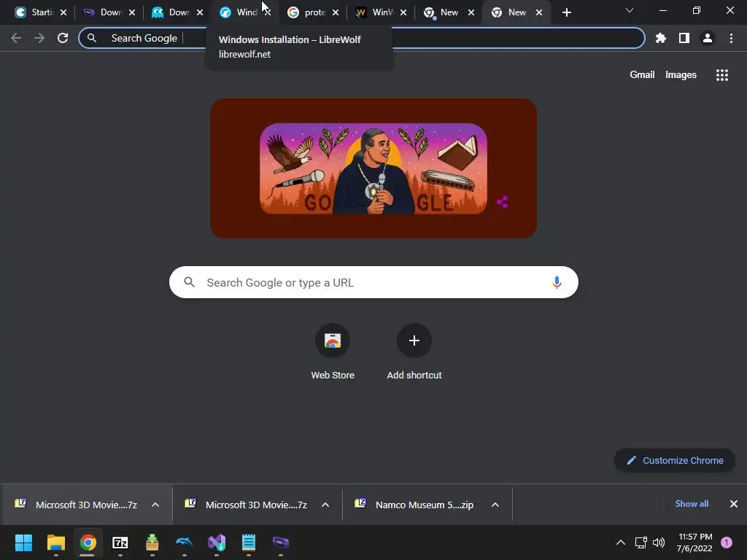Switch to the Wind LibreWolf tab
747x560 pixels.
tap(239, 12)
